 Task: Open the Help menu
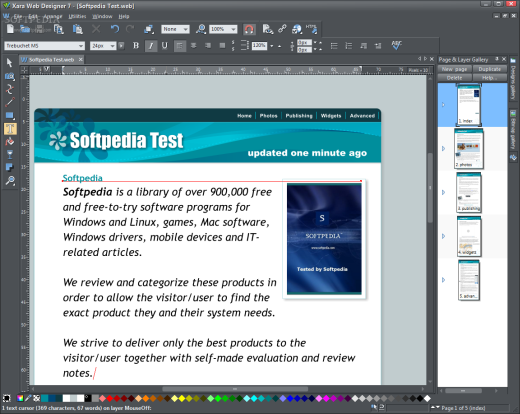pos(124,16)
